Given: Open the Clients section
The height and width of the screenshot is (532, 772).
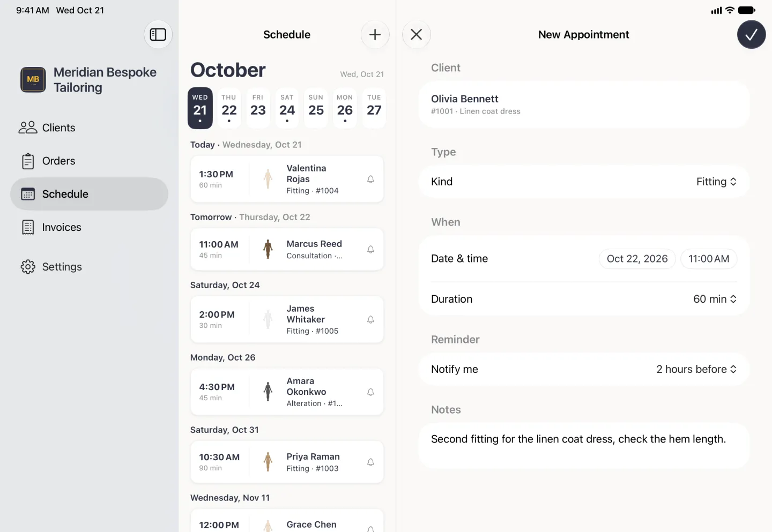Looking at the screenshot, I should click(x=89, y=128).
